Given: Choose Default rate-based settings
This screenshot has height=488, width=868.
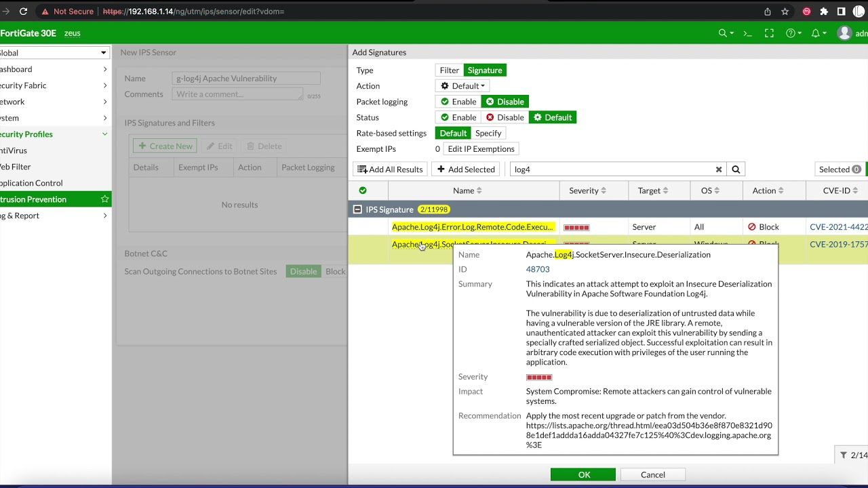Looking at the screenshot, I should click(453, 133).
